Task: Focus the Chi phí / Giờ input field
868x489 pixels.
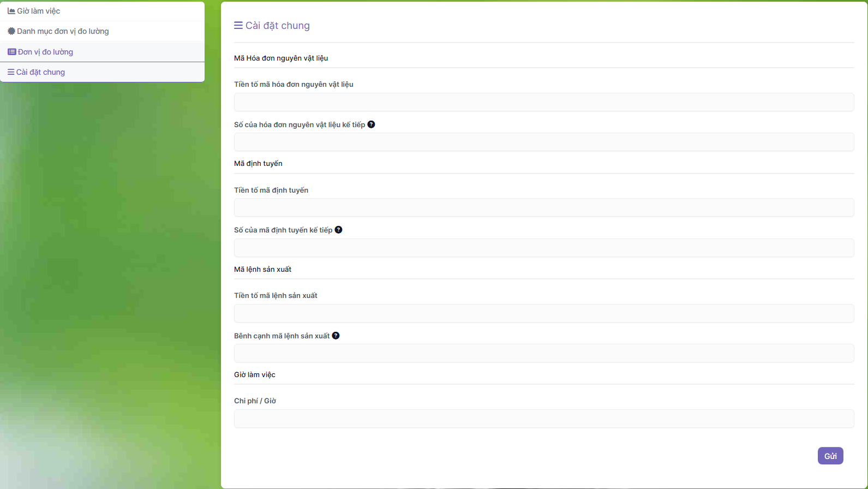Action: tap(543, 419)
